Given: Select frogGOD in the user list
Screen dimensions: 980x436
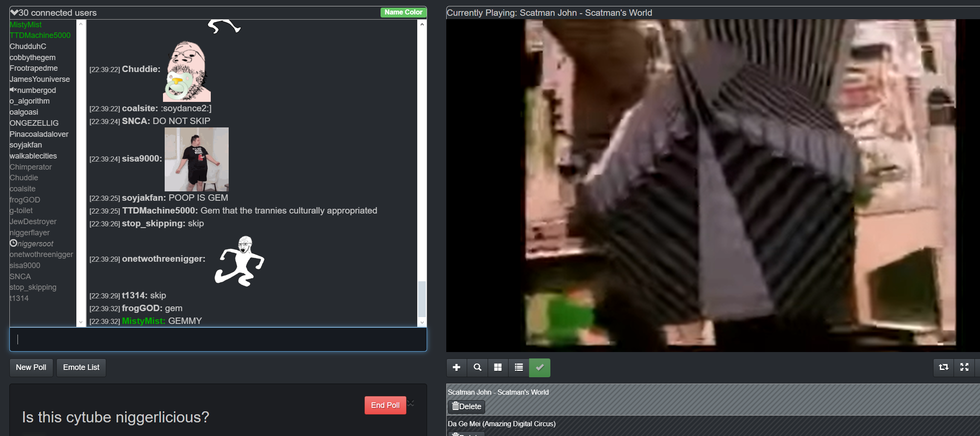Looking at the screenshot, I should tap(25, 200).
